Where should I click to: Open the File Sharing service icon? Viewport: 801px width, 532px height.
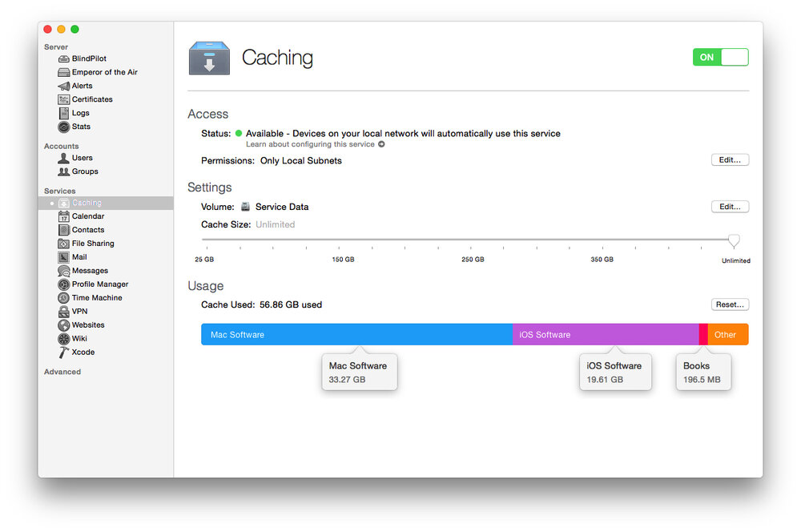point(64,244)
